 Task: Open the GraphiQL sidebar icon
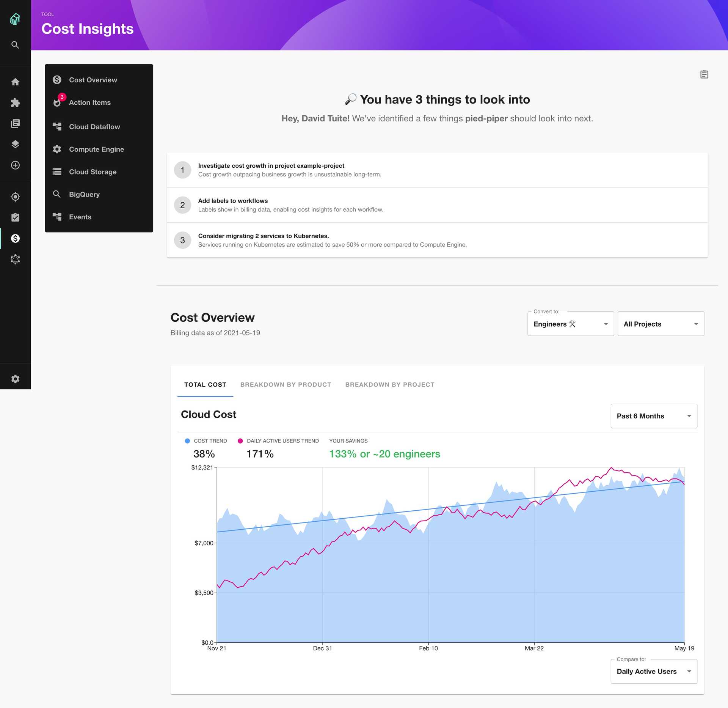[15, 259]
